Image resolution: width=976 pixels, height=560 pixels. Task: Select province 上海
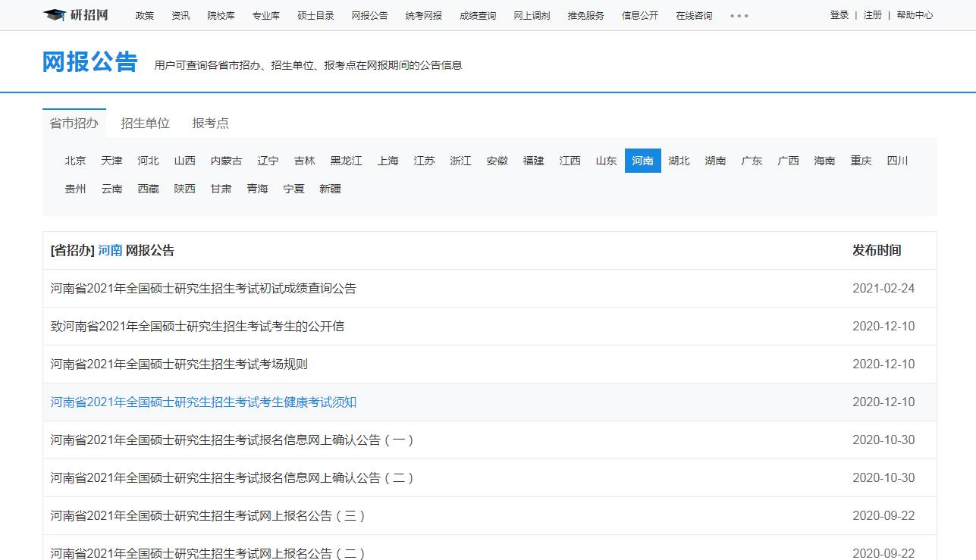coord(388,161)
